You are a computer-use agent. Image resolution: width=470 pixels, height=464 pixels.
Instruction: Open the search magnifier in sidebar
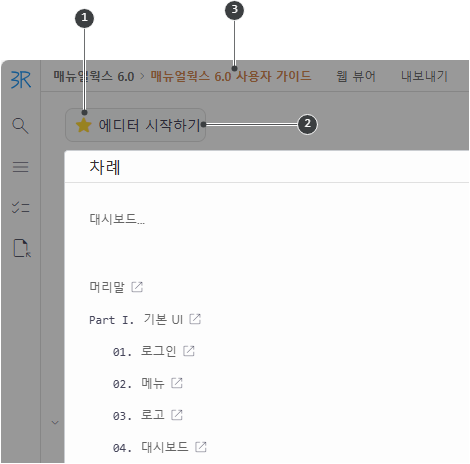tap(20, 126)
